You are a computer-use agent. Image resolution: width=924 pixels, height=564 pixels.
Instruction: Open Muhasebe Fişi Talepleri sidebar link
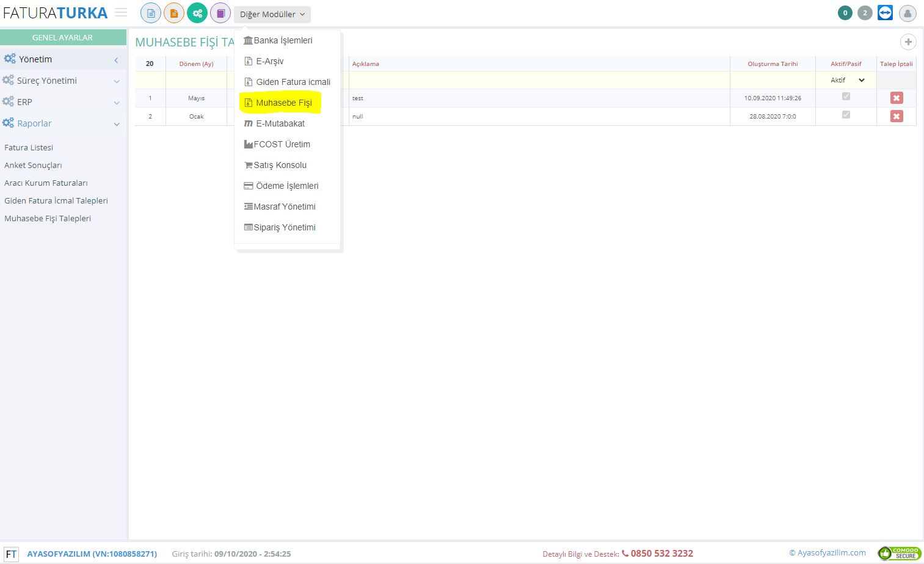pyautogui.click(x=48, y=218)
